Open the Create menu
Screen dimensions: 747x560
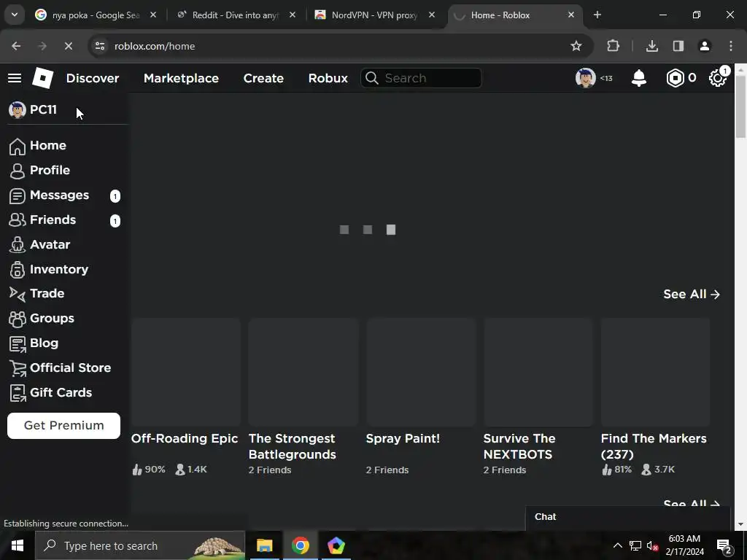pyautogui.click(x=263, y=78)
